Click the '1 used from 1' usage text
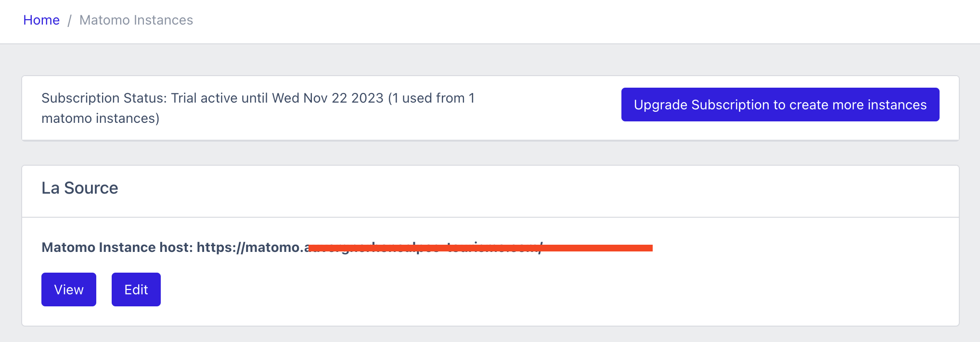 434,98
